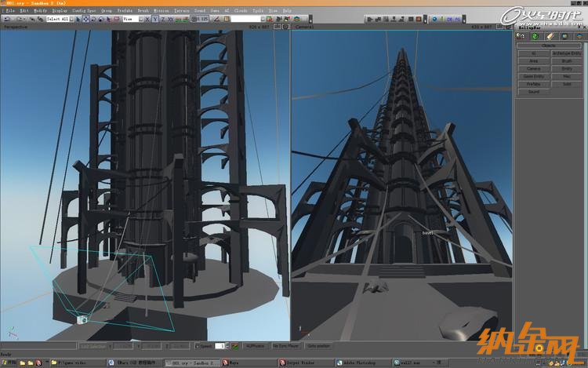The image size is (588, 368).
Task: Click the Select object arrow tool
Action: point(79,18)
